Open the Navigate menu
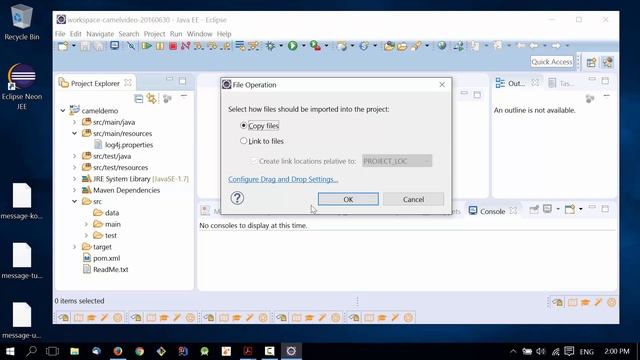640x360 pixels. click(x=100, y=34)
